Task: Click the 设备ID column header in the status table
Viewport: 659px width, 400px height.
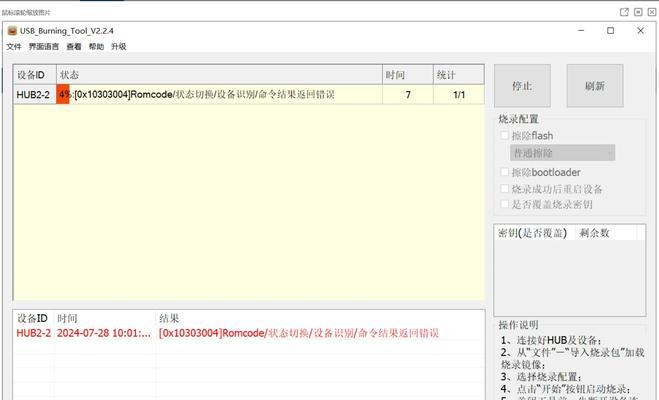Action: [35, 75]
